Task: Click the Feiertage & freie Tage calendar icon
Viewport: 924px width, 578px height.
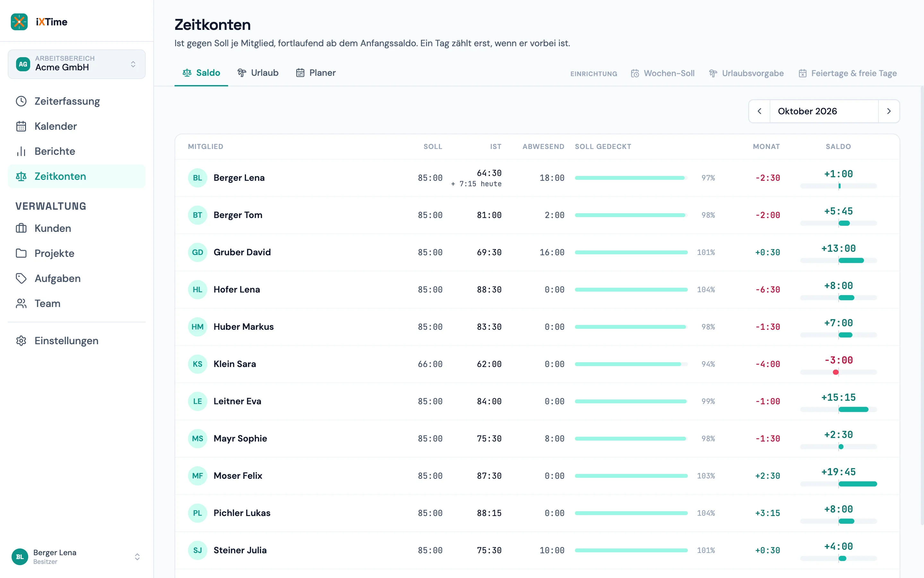Action: [803, 74]
